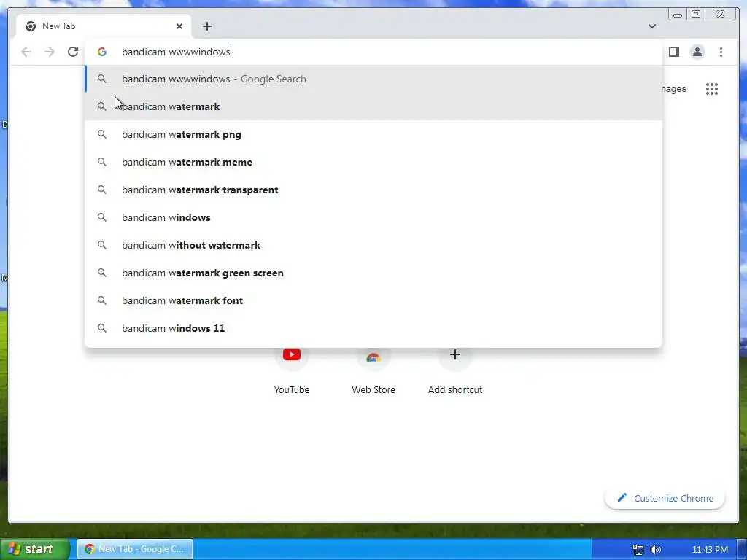Choose 'bandicam watermark green screen' suggestion
The width and height of the screenshot is (747, 560).
tap(373, 273)
